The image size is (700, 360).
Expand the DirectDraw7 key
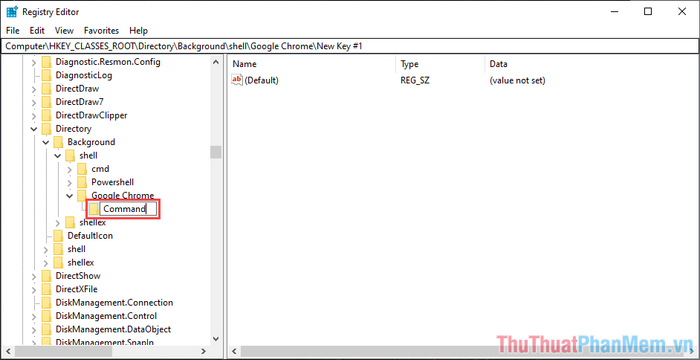(34, 103)
